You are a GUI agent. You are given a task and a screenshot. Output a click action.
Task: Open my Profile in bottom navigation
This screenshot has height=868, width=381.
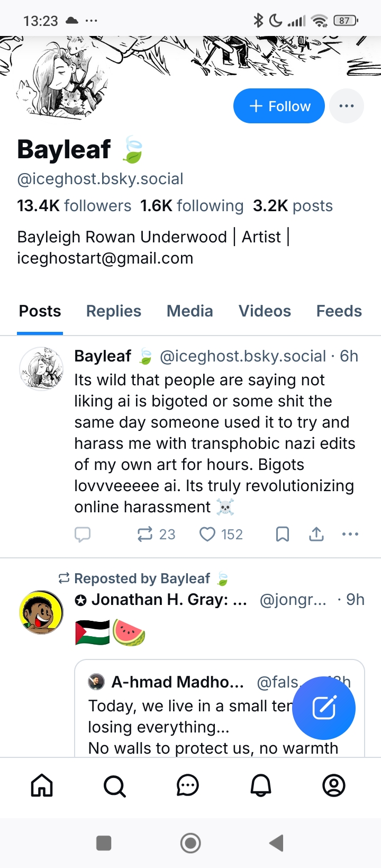334,785
